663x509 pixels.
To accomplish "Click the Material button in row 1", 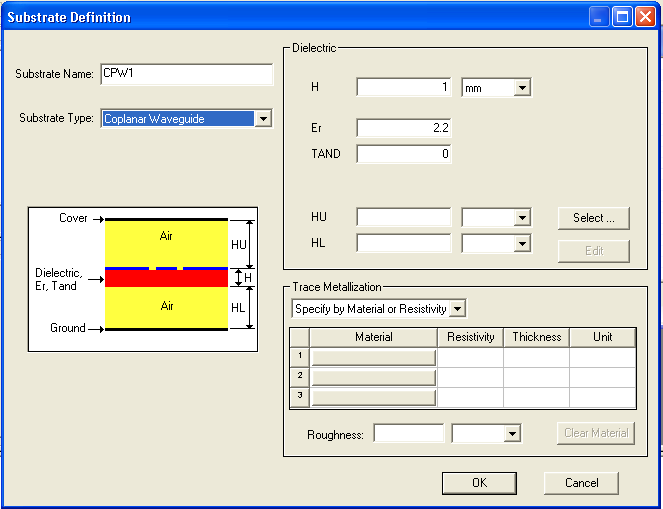I will (373, 357).
